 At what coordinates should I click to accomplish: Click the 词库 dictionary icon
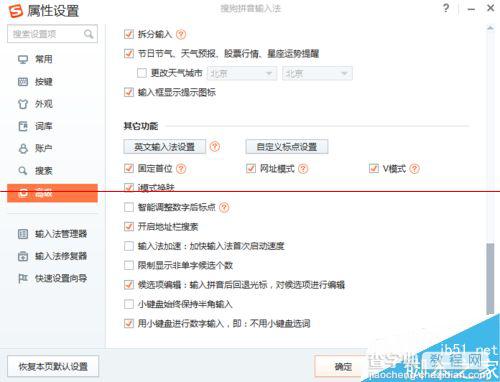(23, 126)
